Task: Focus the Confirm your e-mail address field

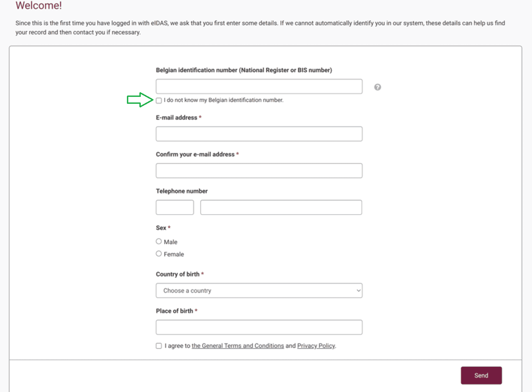Action: [x=259, y=171]
